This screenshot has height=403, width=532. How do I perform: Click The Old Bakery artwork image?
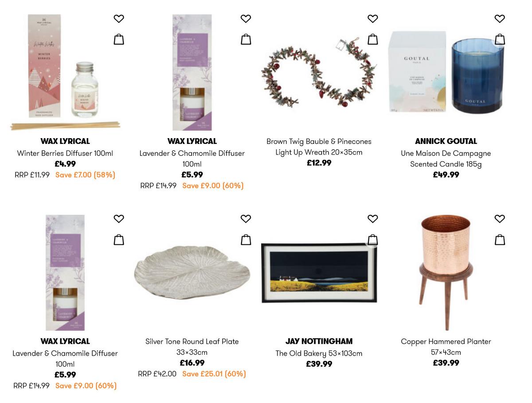(x=319, y=272)
